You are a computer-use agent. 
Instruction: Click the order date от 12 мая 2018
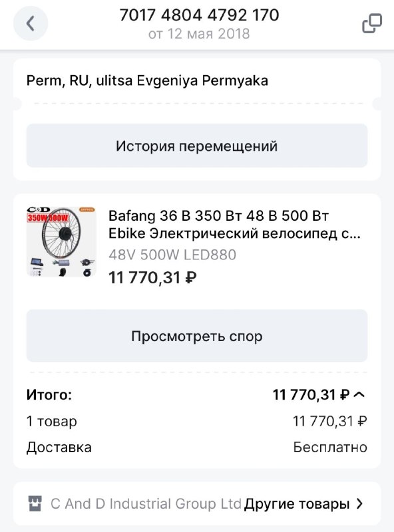point(199,34)
